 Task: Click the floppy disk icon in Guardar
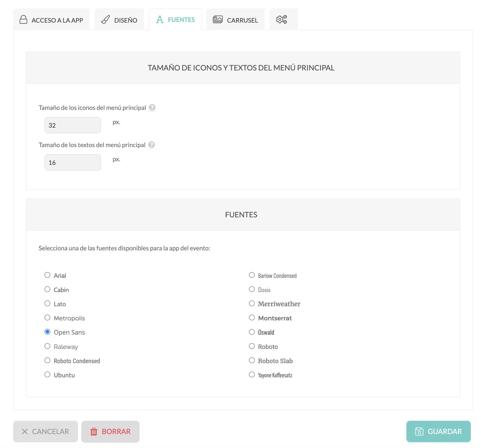pos(419,431)
